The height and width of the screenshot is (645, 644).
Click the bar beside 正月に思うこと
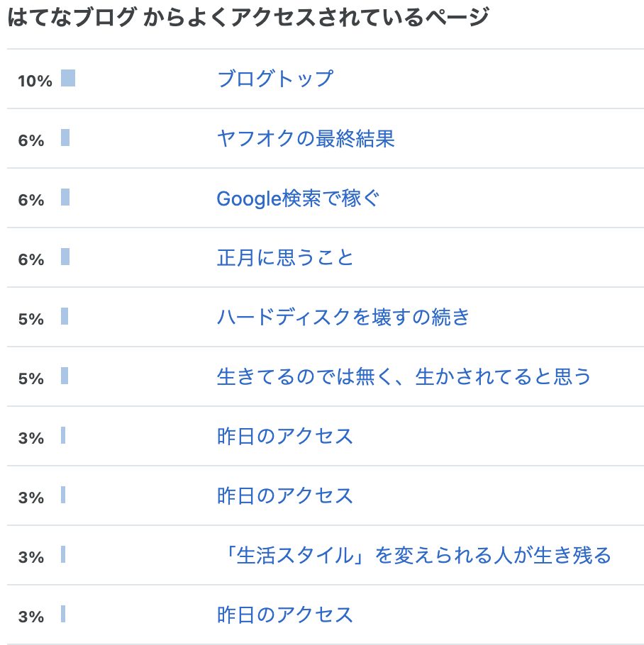click(x=65, y=257)
